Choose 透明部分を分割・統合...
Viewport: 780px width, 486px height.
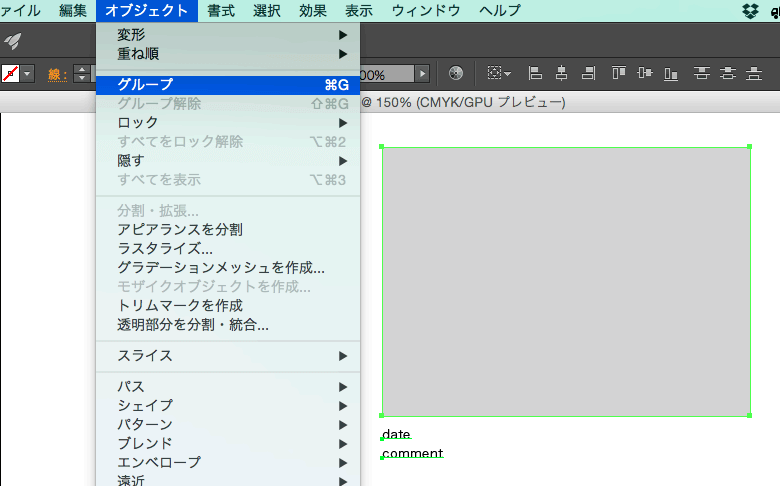coord(228,325)
